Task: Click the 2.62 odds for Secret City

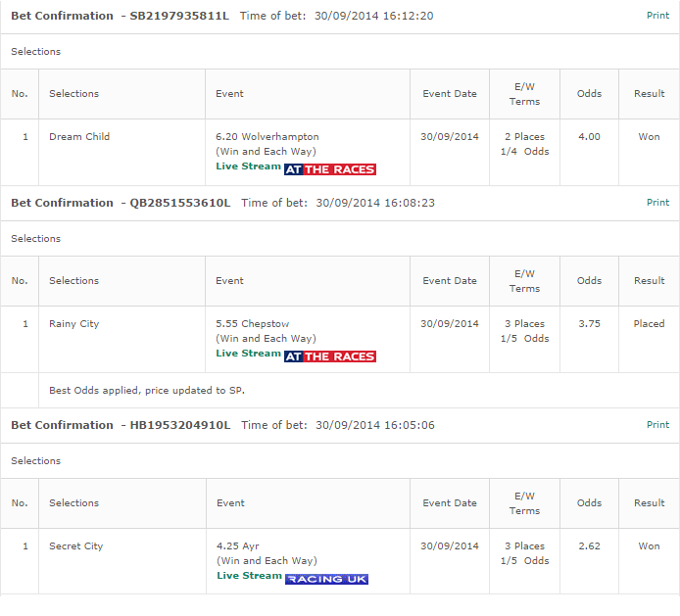Action: tap(589, 546)
